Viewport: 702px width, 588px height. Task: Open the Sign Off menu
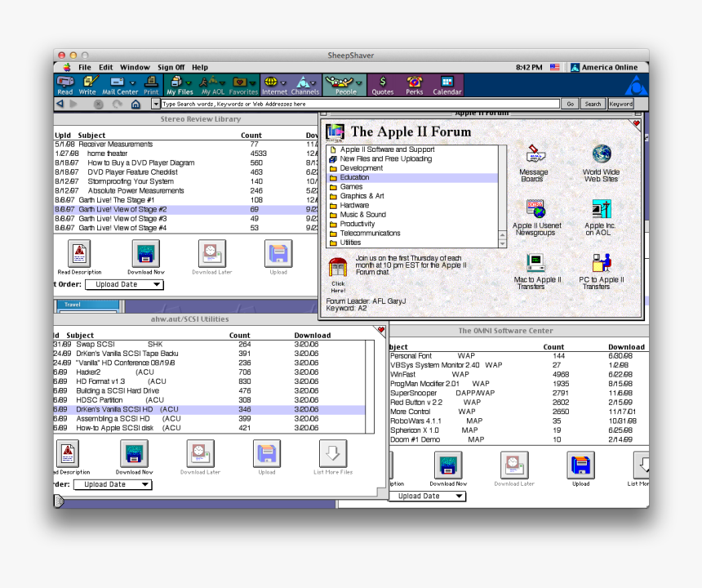coord(171,67)
